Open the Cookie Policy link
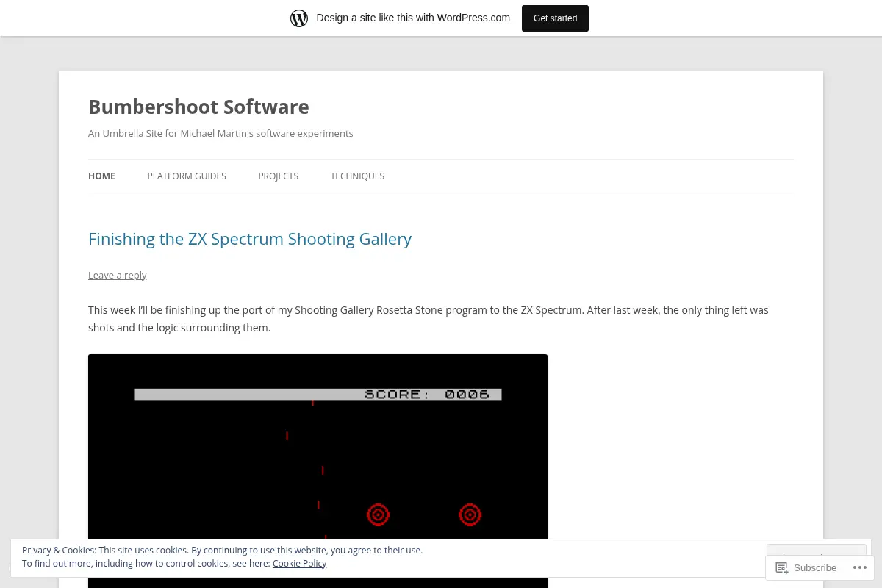 point(299,564)
